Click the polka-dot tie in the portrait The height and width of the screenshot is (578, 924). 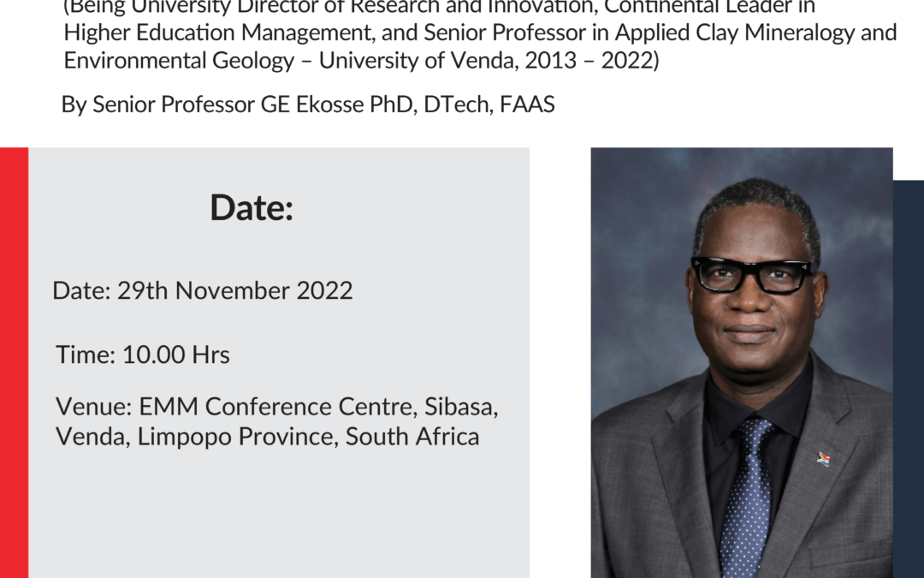pos(747,498)
